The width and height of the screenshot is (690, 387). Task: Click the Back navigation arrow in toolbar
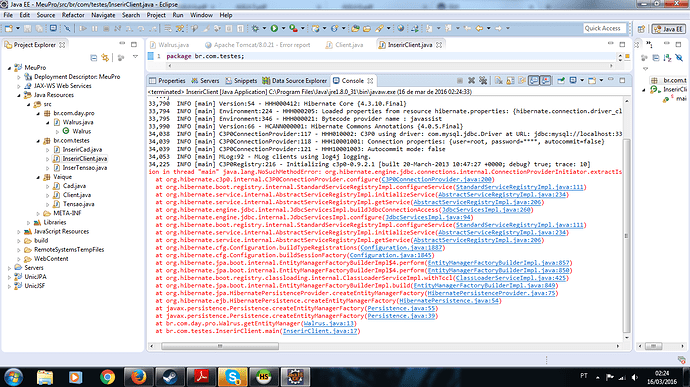point(479,29)
